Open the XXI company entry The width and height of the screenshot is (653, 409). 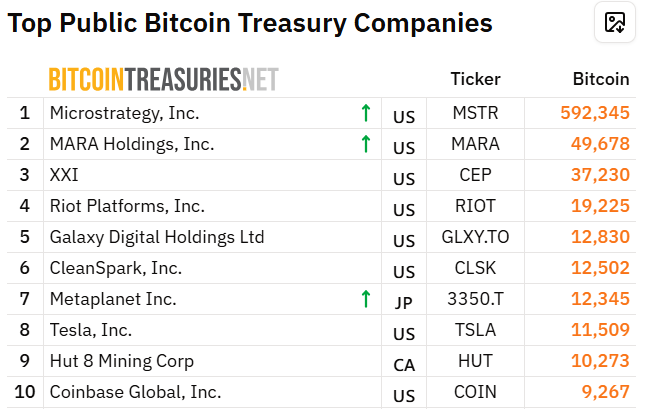click(64, 175)
